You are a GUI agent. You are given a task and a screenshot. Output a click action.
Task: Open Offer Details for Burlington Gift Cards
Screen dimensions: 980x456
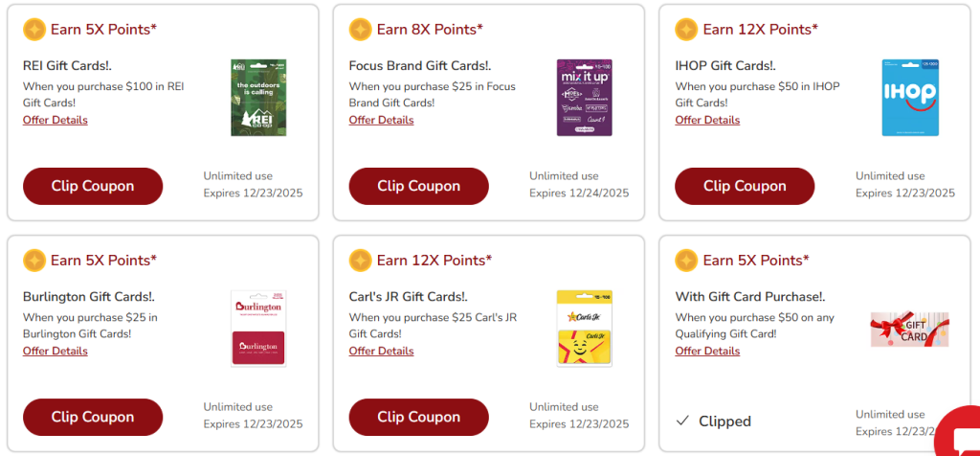56,352
